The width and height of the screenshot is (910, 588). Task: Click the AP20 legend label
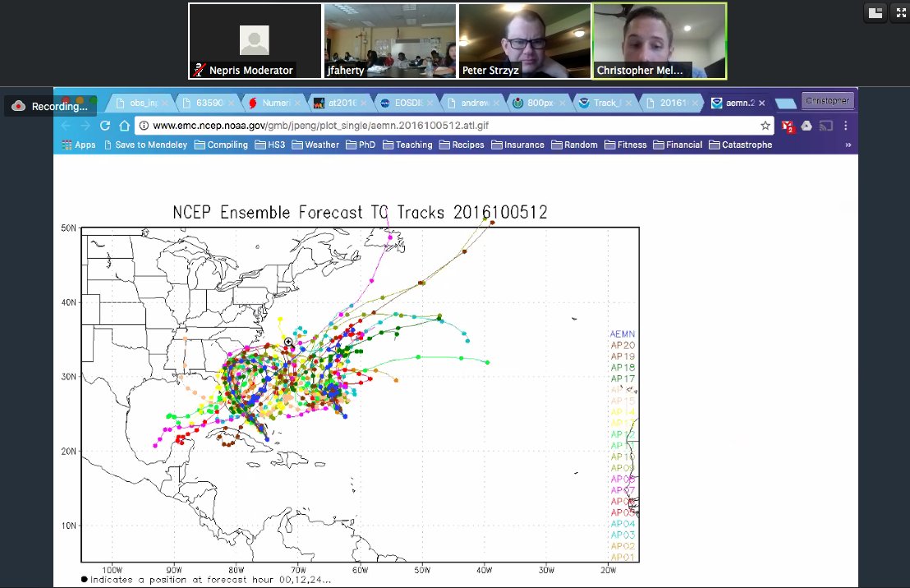(623, 346)
